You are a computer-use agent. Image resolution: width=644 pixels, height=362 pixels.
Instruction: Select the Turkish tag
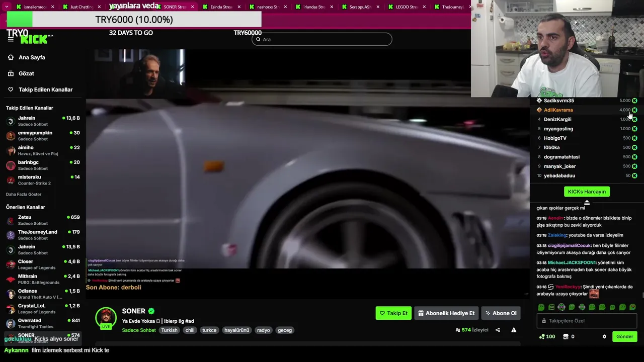point(170,330)
